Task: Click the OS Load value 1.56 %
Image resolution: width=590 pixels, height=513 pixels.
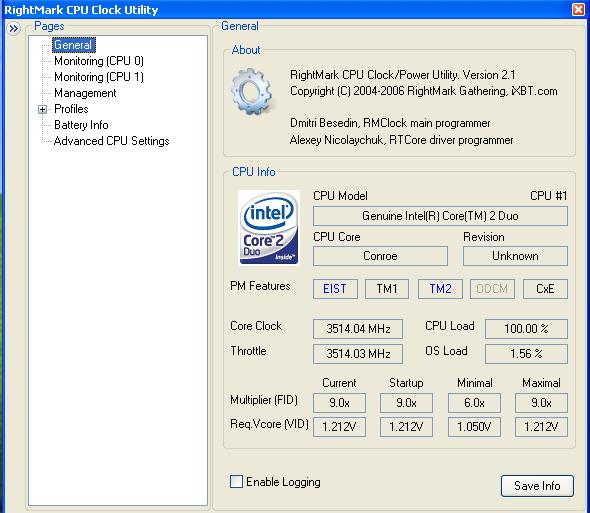Action: [x=526, y=354]
